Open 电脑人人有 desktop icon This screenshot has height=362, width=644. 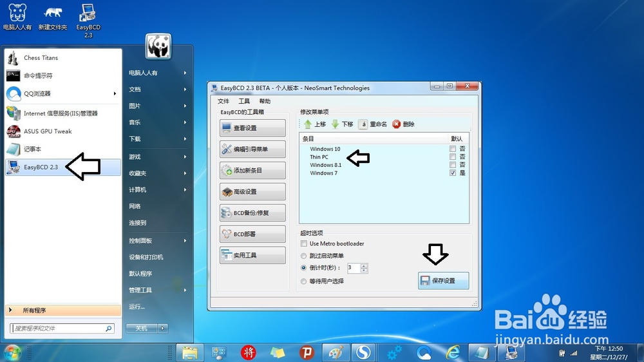pyautogui.click(x=17, y=17)
